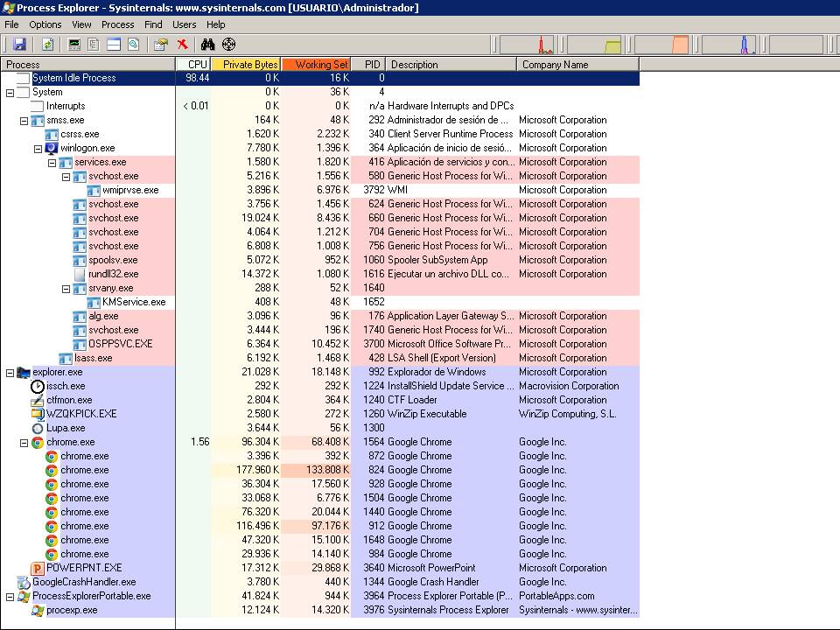
Task: Click the Save toolbar icon
Action: pos(20,45)
